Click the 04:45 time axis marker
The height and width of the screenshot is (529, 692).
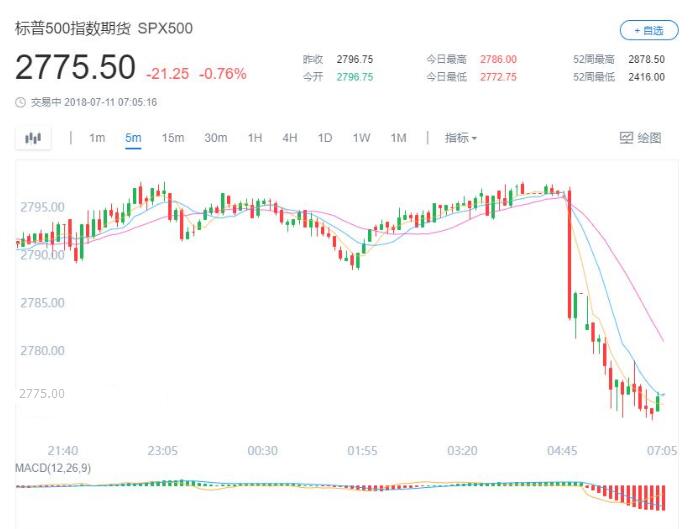coord(562,451)
